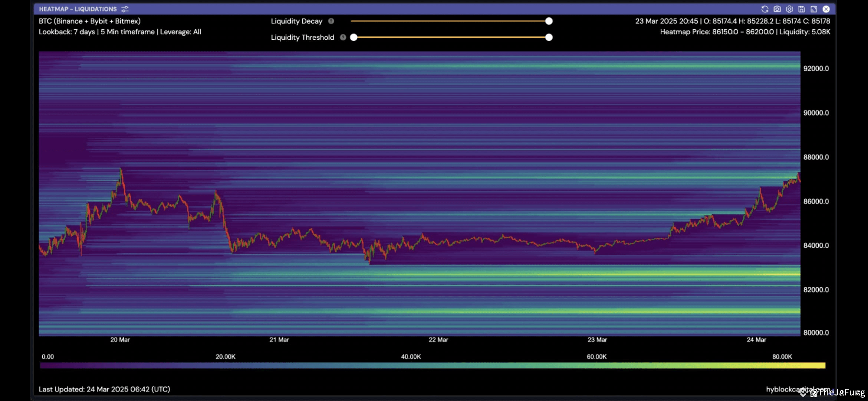
Task: Click the 'BTC (Binance + Bybit + Bitmex)' label
Action: pyautogui.click(x=90, y=21)
